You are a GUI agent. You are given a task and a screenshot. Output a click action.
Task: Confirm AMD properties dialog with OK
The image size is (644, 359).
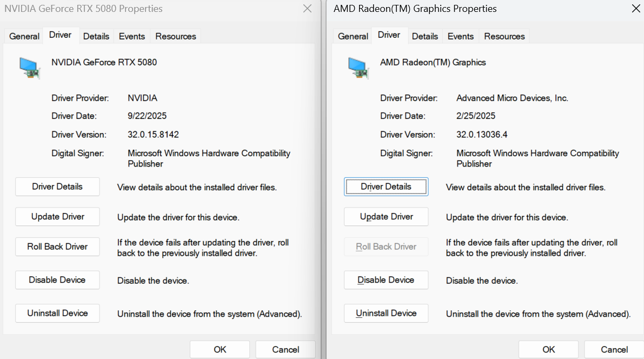[x=548, y=349]
